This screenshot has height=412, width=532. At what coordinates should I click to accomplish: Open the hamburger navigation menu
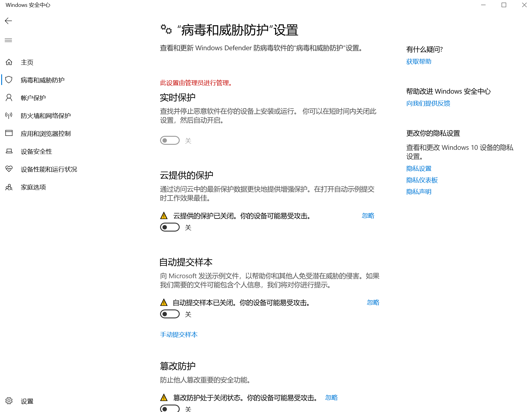point(8,40)
